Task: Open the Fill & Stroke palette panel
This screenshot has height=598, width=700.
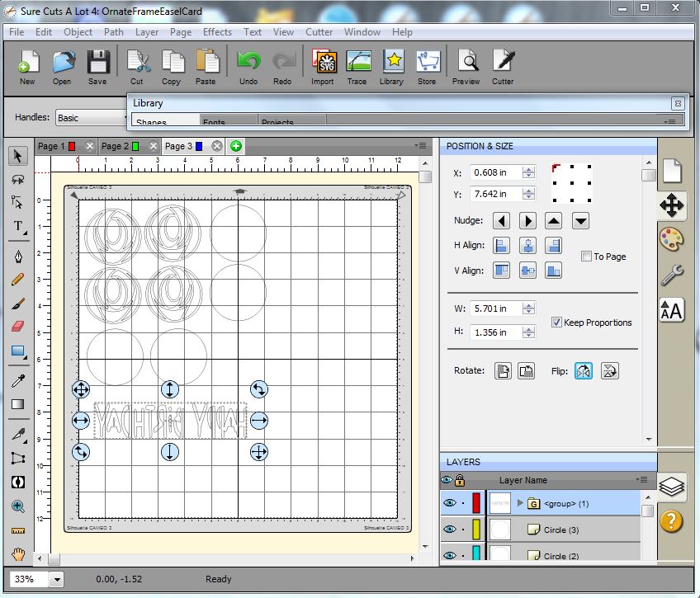Action: tap(671, 240)
